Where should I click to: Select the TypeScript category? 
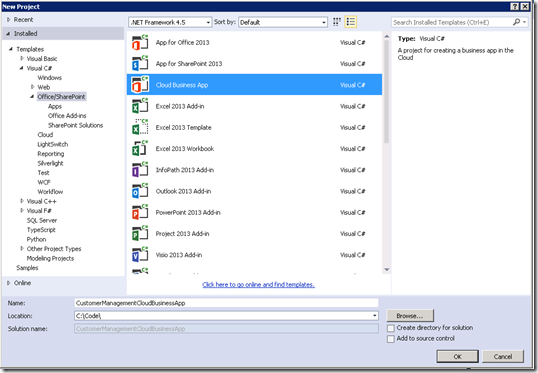pos(41,230)
